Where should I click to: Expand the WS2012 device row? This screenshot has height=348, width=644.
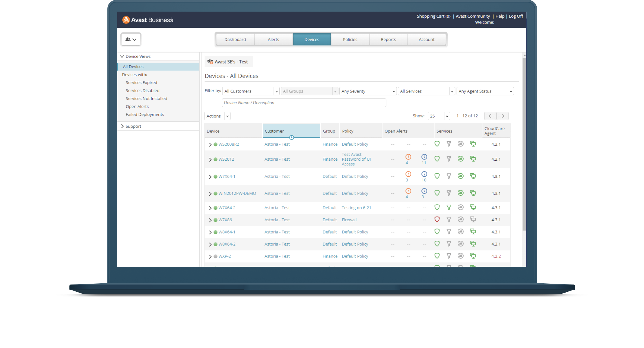point(210,159)
